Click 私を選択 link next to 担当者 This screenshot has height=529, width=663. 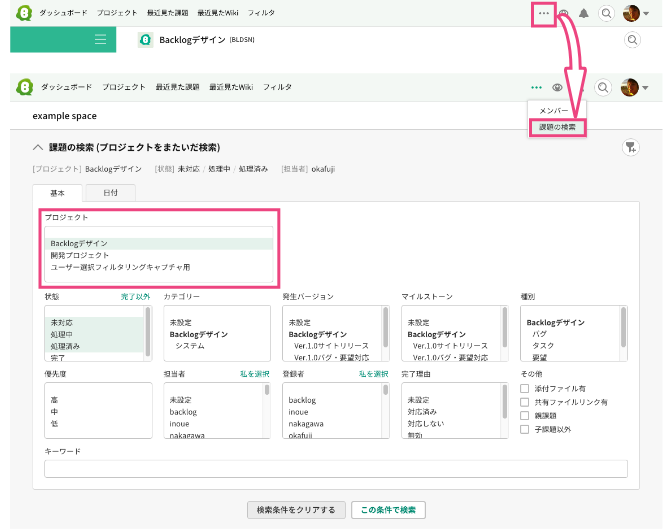pyautogui.click(x=255, y=374)
